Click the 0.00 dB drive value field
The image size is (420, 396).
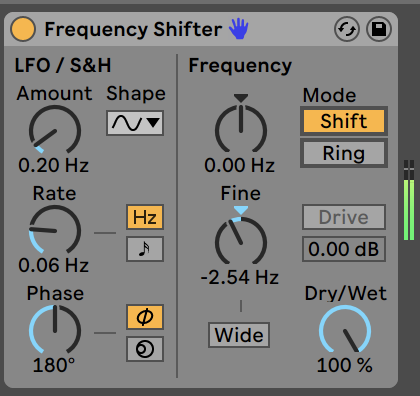344,249
